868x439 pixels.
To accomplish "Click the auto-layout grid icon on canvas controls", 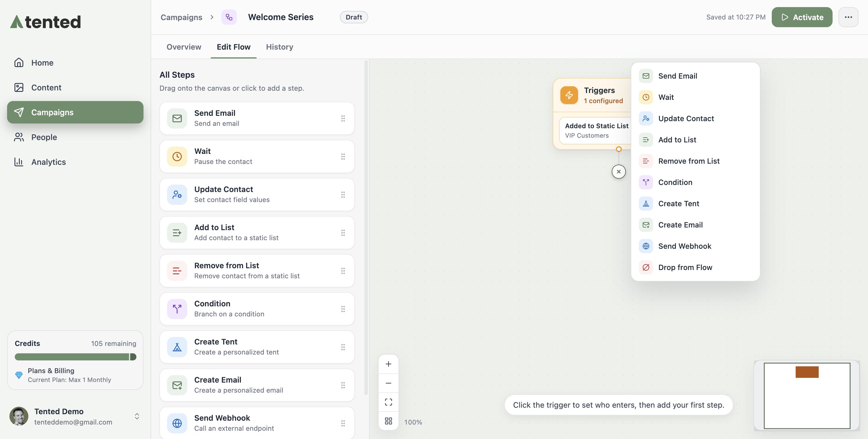I will (389, 421).
